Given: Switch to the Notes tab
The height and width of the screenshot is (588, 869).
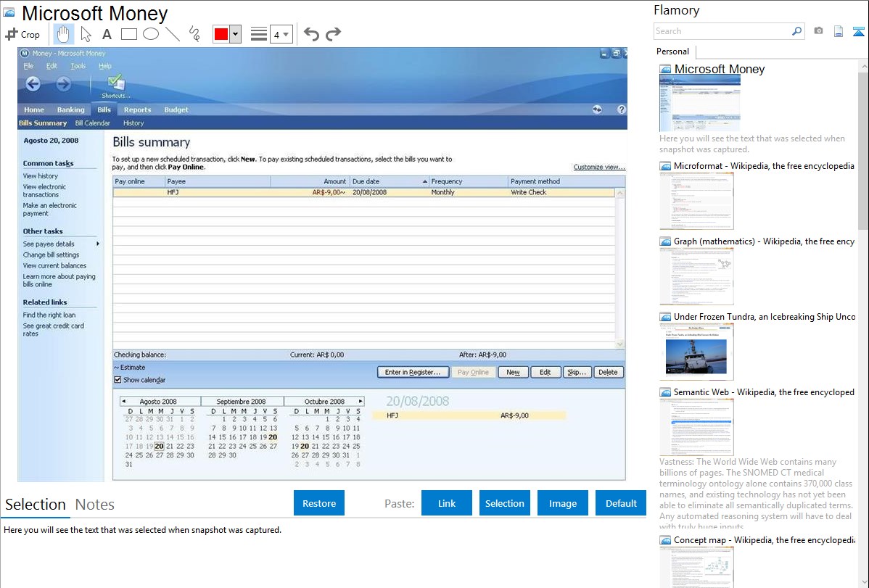Looking at the screenshot, I should [95, 505].
